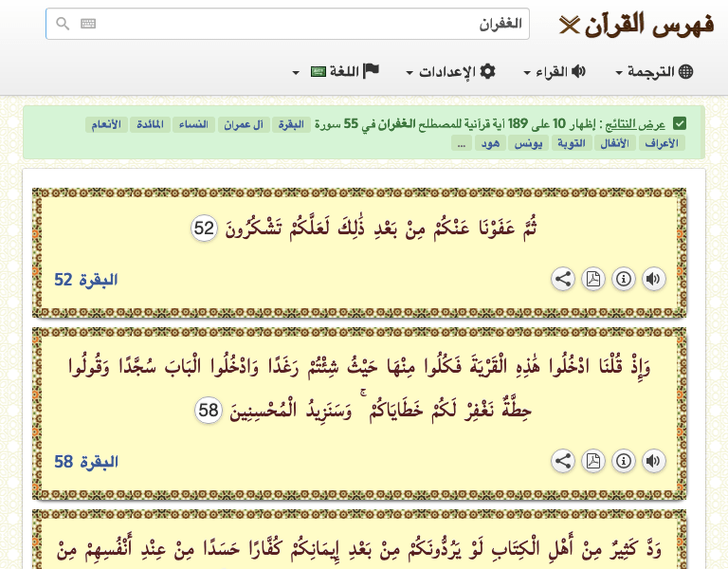Open the البقرة 52 verse link
The image size is (728, 569).
[x=86, y=280]
